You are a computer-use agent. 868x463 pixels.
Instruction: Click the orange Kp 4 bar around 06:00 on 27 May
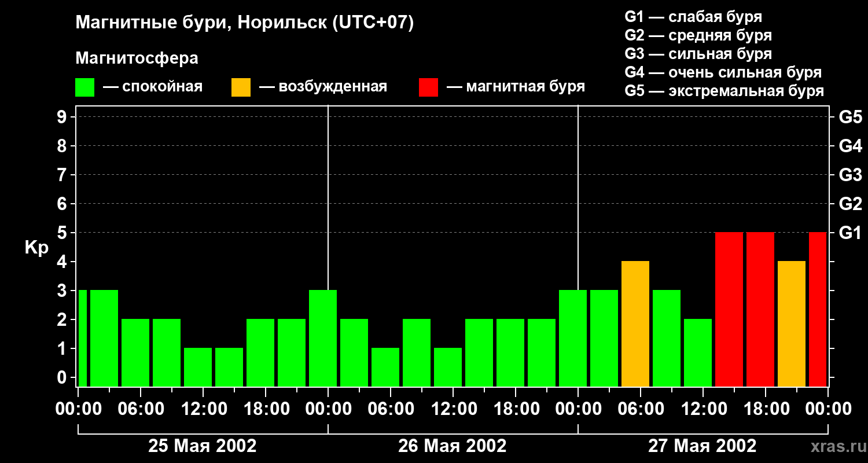[x=635, y=324]
